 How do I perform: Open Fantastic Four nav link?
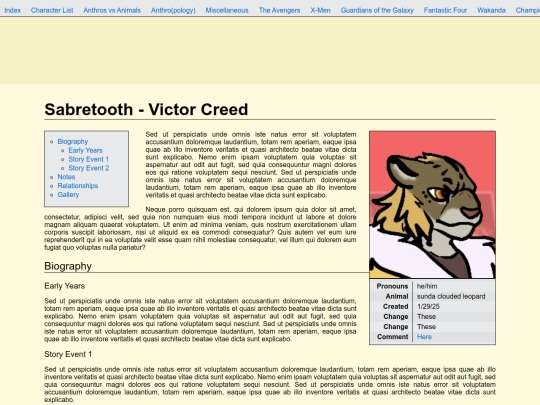click(445, 10)
